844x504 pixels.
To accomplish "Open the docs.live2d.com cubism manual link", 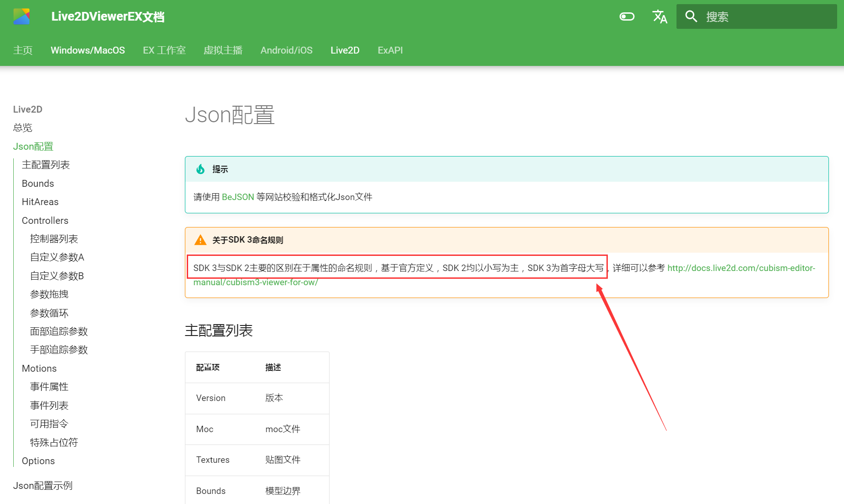I will (x=741, y=268).
